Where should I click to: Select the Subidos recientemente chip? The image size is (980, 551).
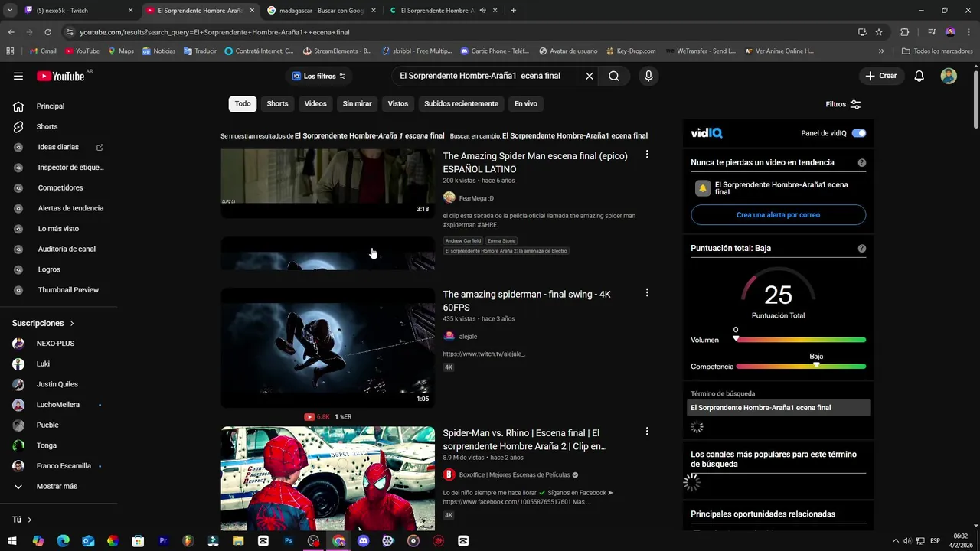[461, 104]
